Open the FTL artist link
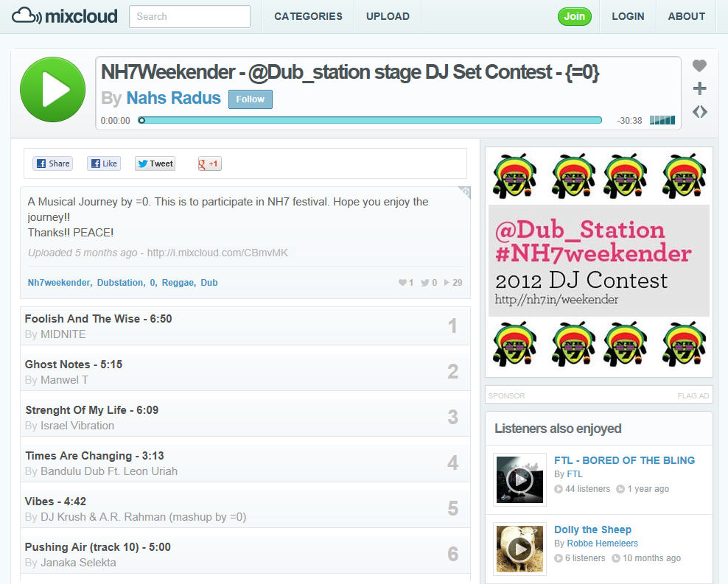The height and width of the screenshot is (584, 728). tap(574, 474)
